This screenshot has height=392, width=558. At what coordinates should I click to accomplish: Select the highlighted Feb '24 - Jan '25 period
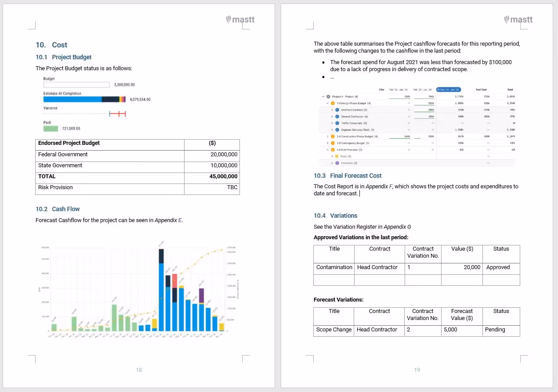point(449,90)
